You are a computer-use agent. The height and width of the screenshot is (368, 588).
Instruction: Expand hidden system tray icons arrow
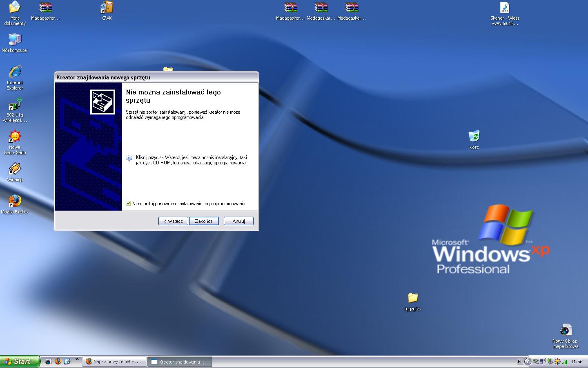(x=528, y=361)
